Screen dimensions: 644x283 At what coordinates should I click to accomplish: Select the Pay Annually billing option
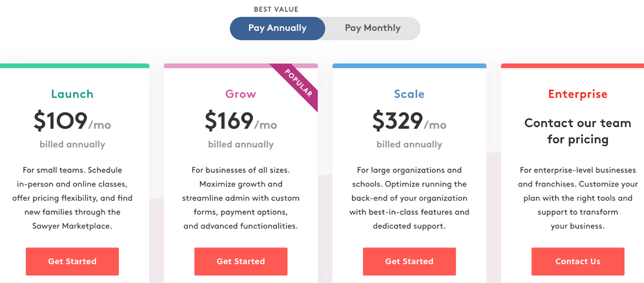pyautogui.click(x=277, y=28)
